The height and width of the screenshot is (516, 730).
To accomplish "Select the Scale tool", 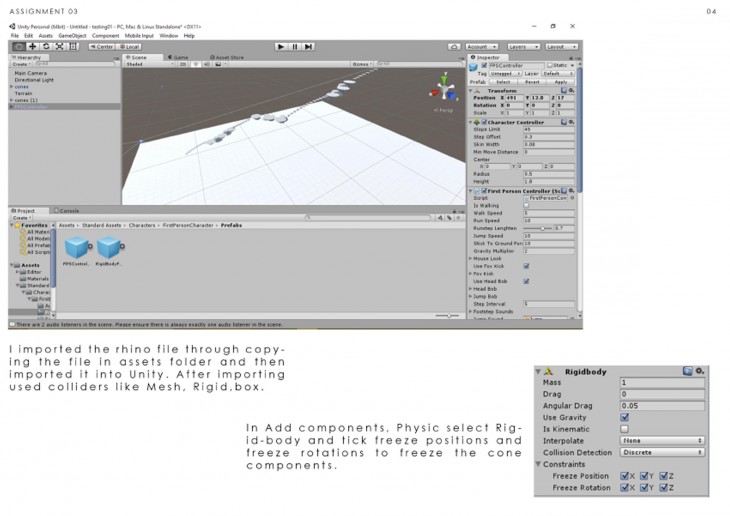I will click(59, 46).
